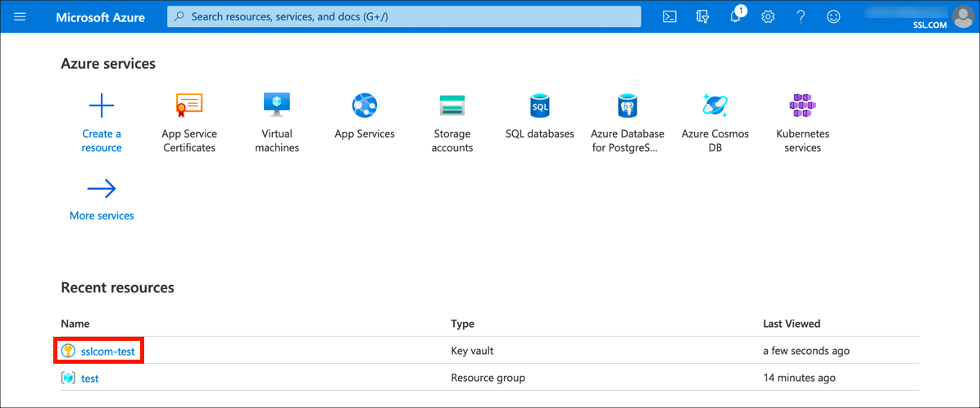Open App Service Certificates service
Image resolution: width=980 pixels, height=408 pixels.
point(189,106)
